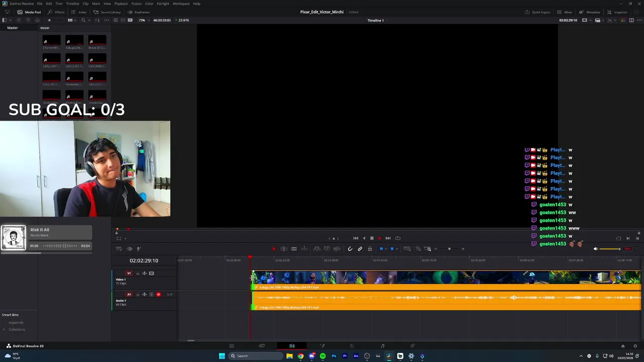644x362 pixels.
Task: Click the V1 track destination button
Action: [129, 274]
